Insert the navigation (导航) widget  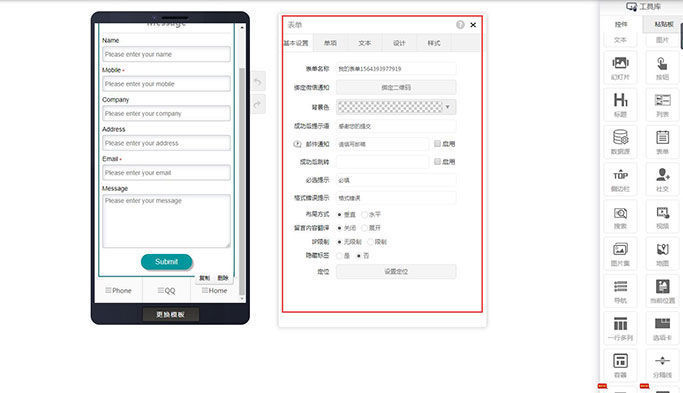pyautogui.click(x=620, y=291)
